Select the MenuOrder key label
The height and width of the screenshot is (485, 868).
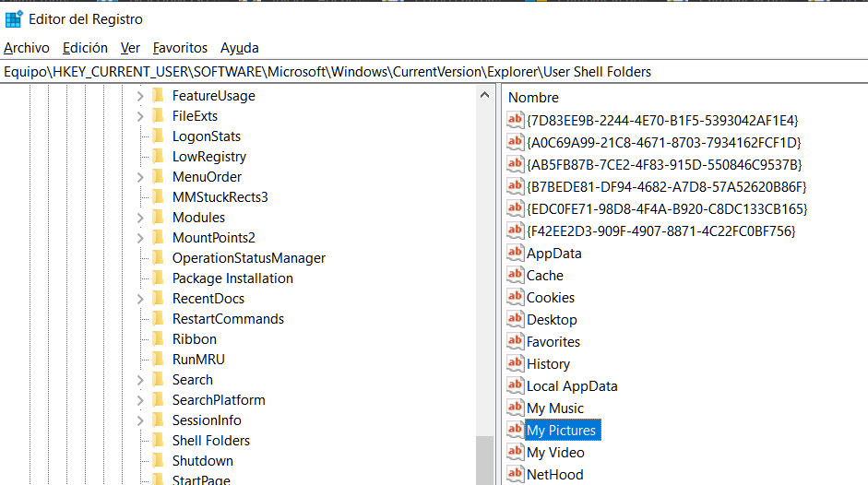(207, 177)
